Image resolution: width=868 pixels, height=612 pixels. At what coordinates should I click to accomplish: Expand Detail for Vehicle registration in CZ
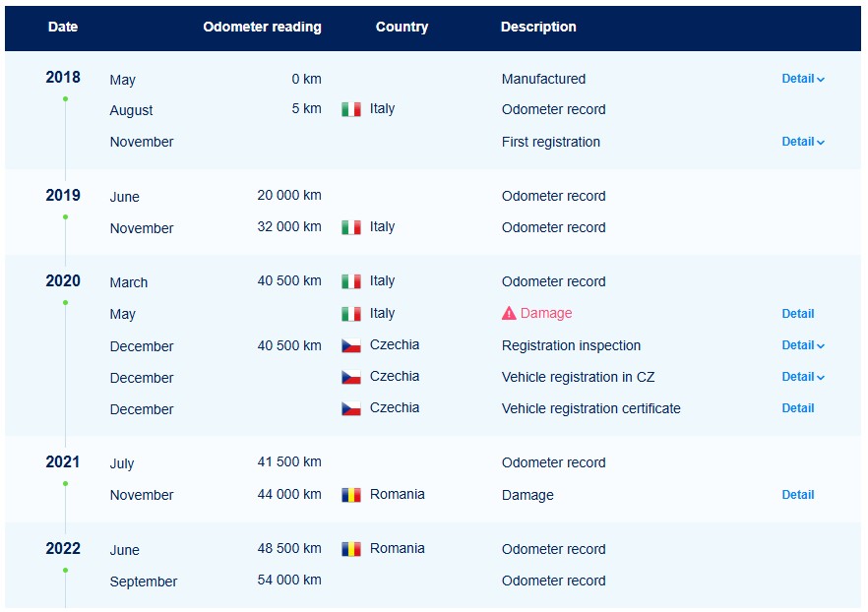tap(803, 377)
